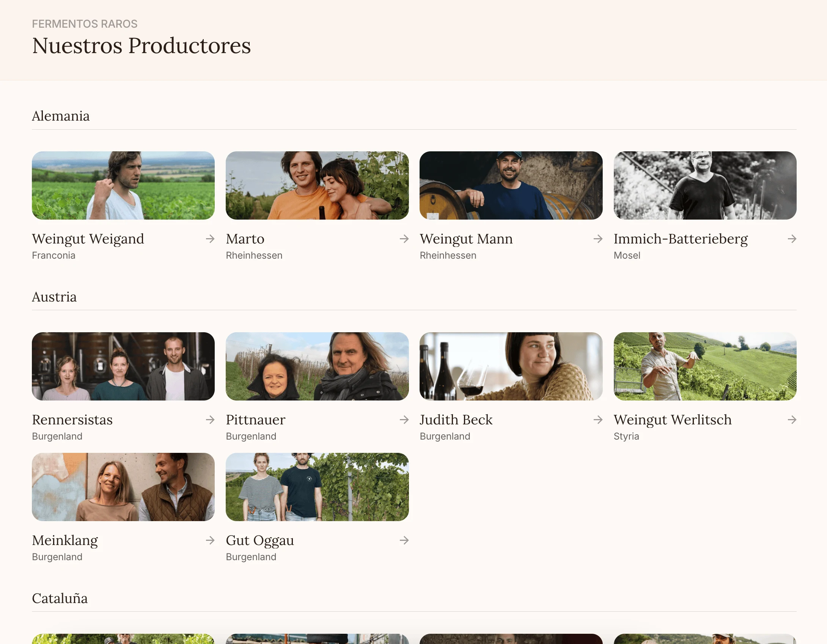Click the Nuestros Productores page heading

142,46
